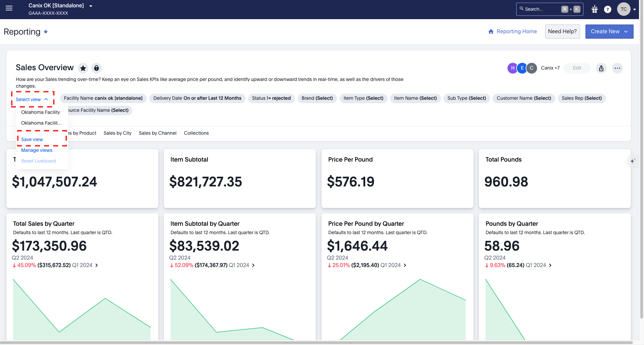
Task: Open Item Type (Select) filter chip
Action: coord(364,98)
